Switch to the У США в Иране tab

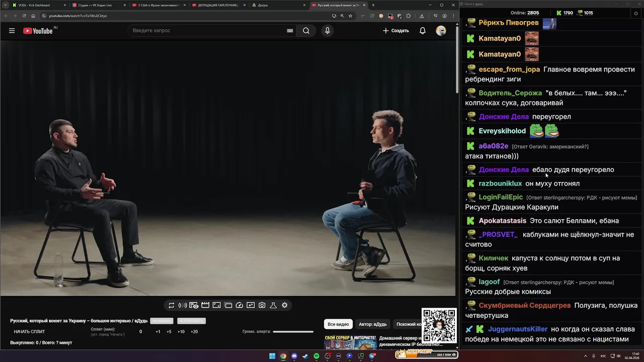158,5
